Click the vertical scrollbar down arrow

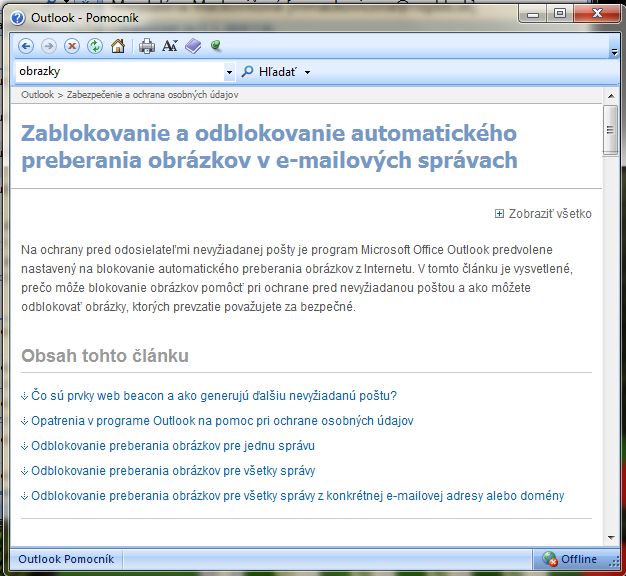[x=610, y=538]
